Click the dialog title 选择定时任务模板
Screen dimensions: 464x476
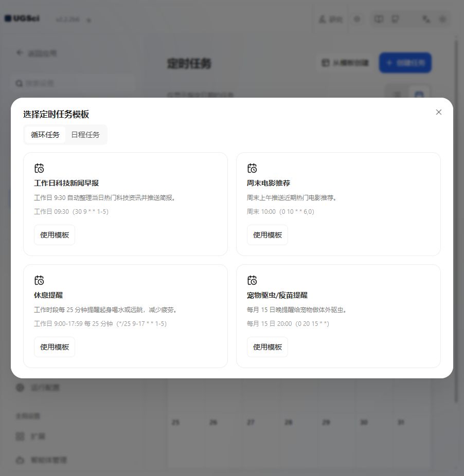(x=56, y=115)
